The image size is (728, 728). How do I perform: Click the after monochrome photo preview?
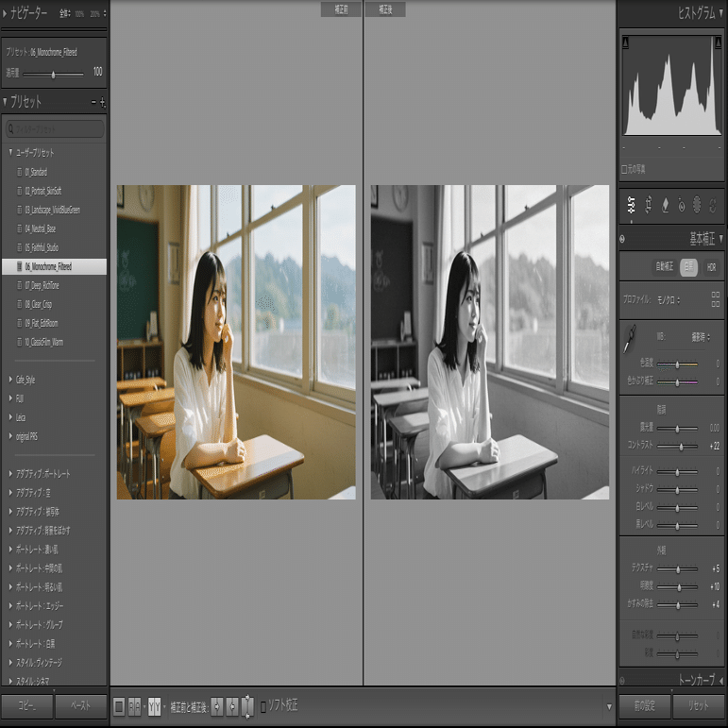pos(490,342)
